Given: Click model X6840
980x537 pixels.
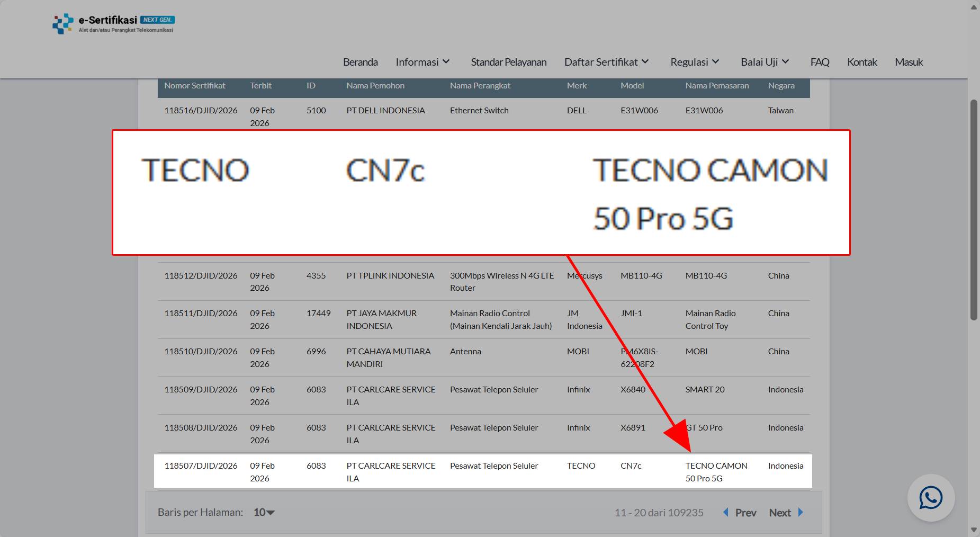Looking at the screenshot, I should click(633, 389).
